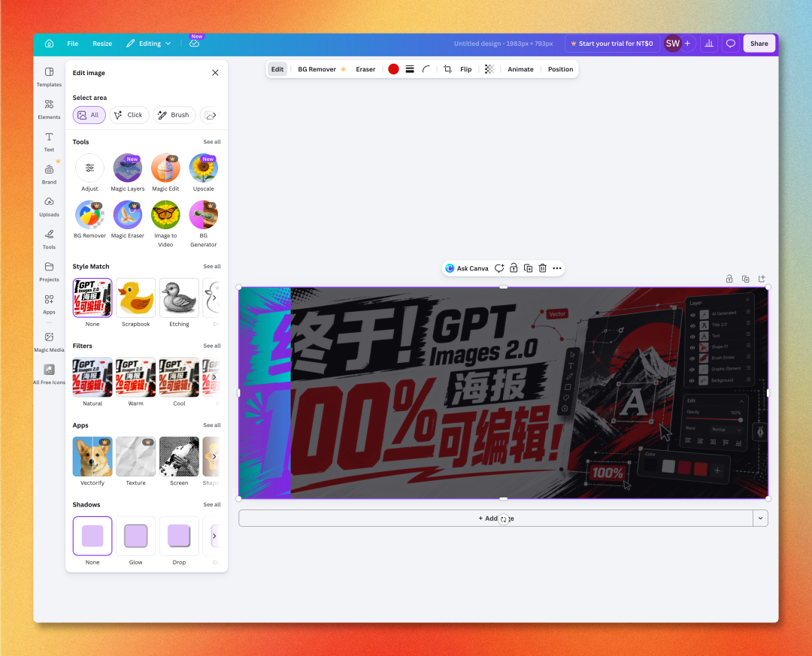Show more Filters with arrow
This screenshot has width=812, height=656.
point(214,377)
